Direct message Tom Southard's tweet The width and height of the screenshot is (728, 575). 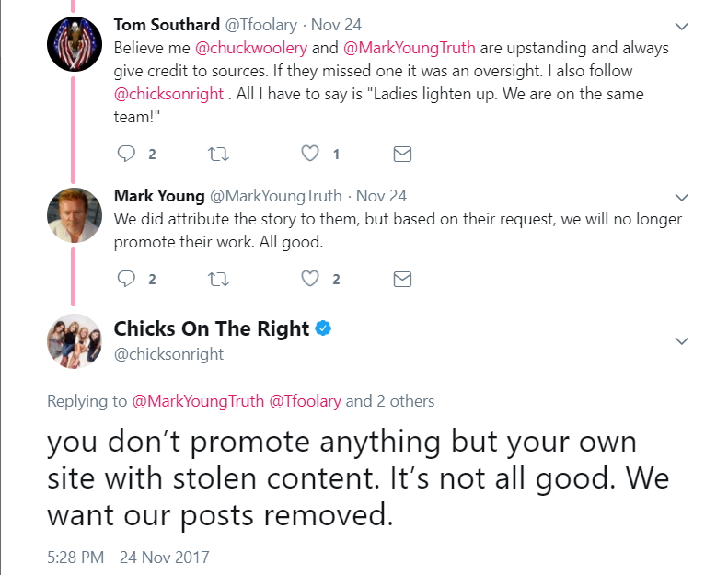pos(402,155)
